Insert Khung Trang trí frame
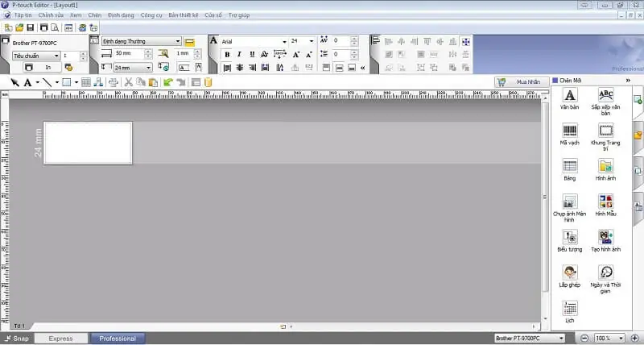This screenshot has width=644, height=345. tap(606, 137)
